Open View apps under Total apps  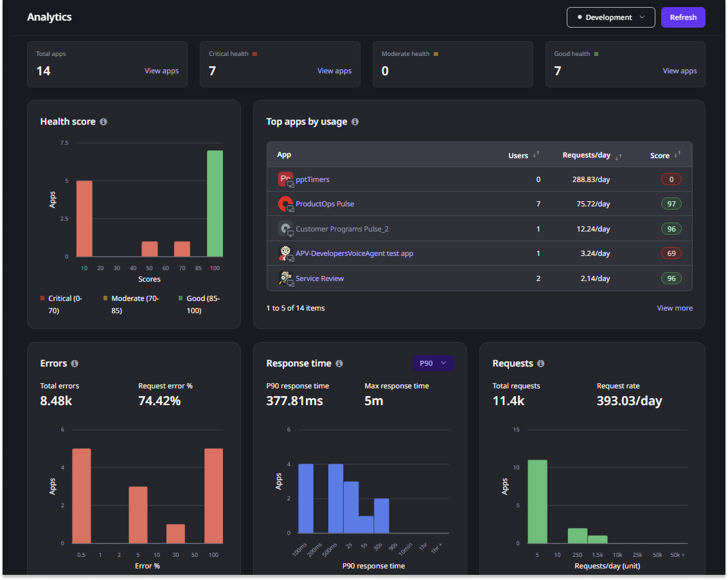[161, 71]
